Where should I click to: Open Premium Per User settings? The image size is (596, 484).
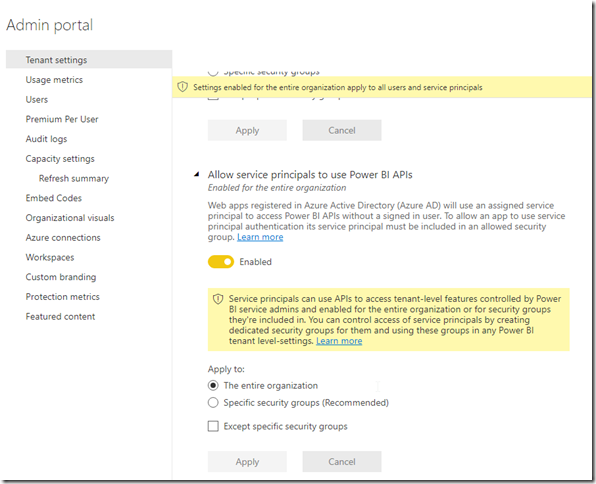tap(62, 119)
